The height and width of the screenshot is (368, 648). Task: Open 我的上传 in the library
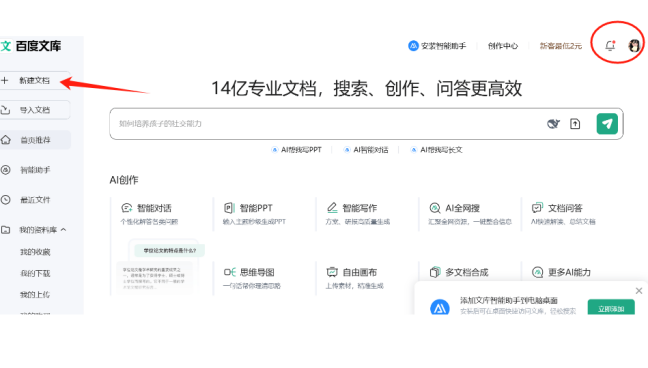click(x=35, y=294)
